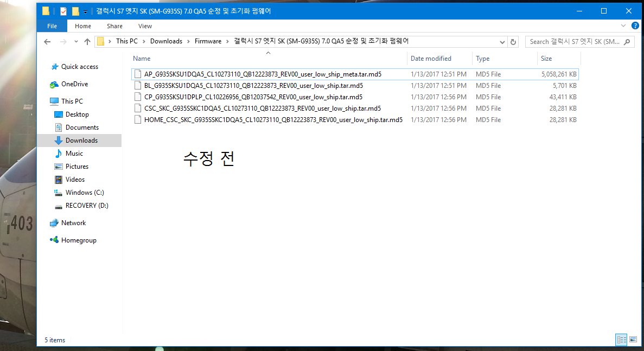Image resolution: width=644 pixels, height=351 pixels.
Task: Select RECOVERY (D:) drive in sidebar
Action: coord(87,206)
